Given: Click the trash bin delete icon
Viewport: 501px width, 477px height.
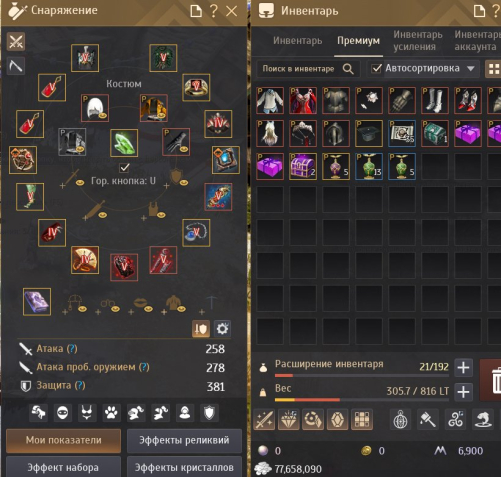Looking at the screenshot, I should pos(497,380).
